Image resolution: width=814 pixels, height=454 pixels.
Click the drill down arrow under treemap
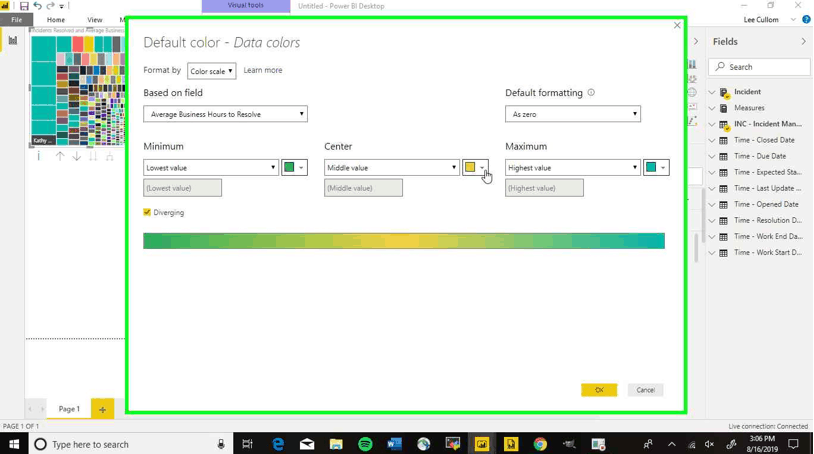(x=76, y=156)
